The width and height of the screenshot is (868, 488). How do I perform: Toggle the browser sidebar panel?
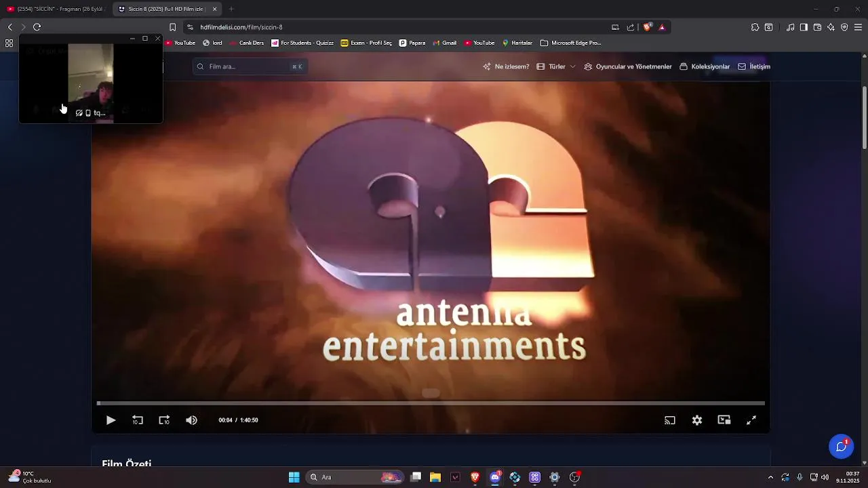(x=804, y=27)
